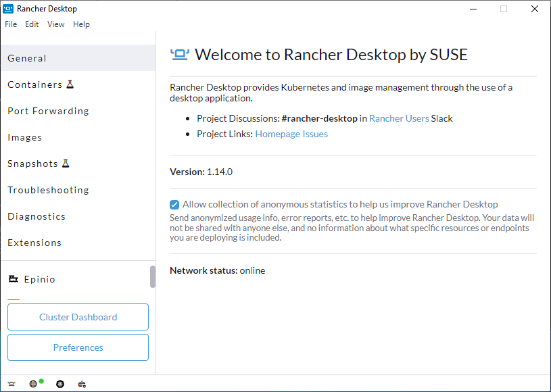Screen dimensions: 551x392
Task: Click the Preferences button
Action: (78, 347)
